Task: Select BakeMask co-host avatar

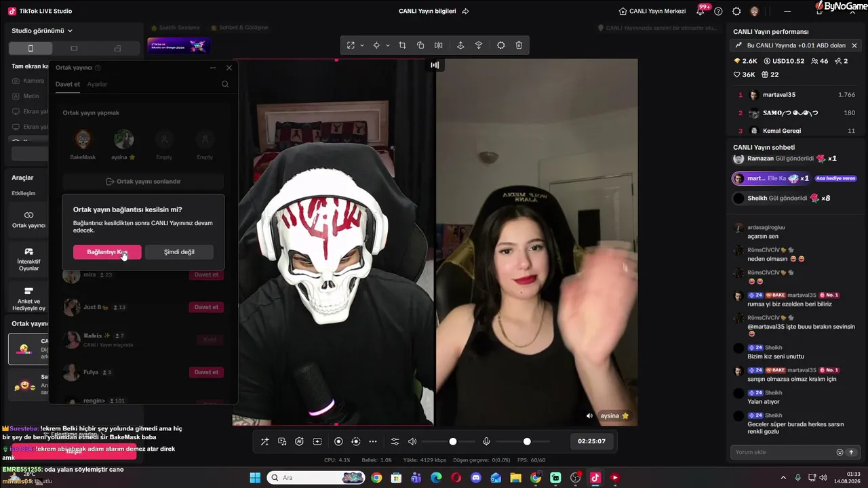Action: click(83, 140)
